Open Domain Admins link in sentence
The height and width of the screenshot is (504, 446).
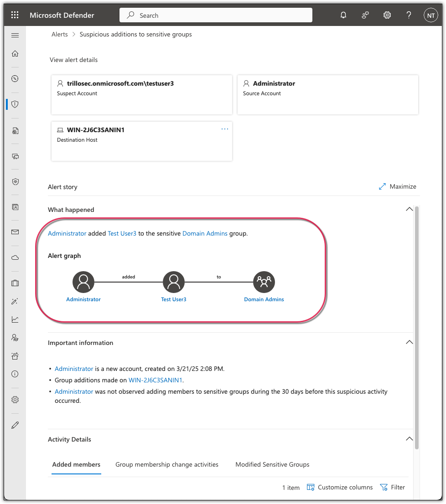point(205,234)
